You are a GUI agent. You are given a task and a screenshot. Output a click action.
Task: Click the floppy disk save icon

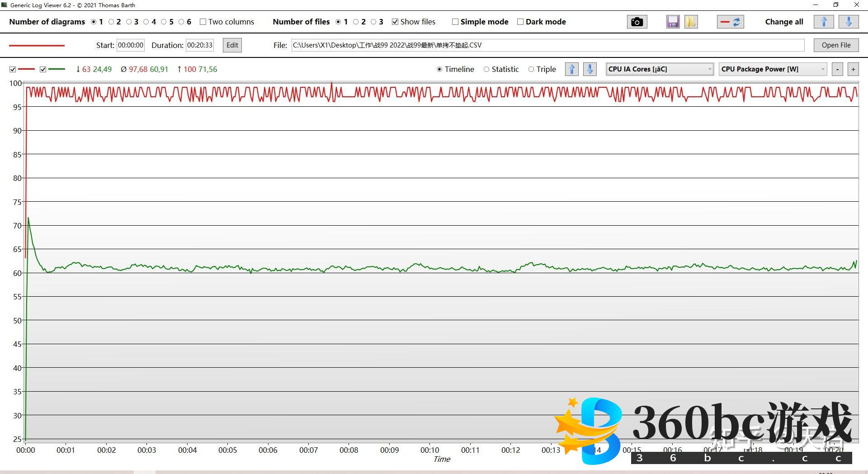pyautogui.click(x=673, y=22)
